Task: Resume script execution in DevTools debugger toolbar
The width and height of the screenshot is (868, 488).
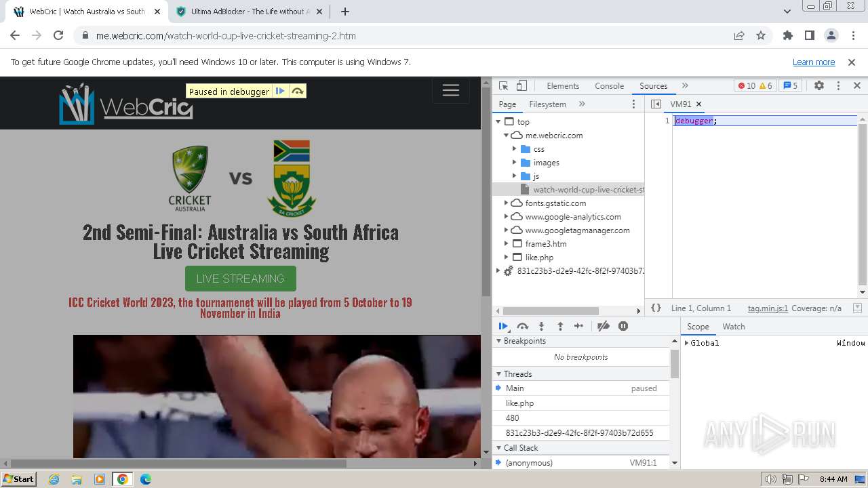Action: (x=503, y=326)
